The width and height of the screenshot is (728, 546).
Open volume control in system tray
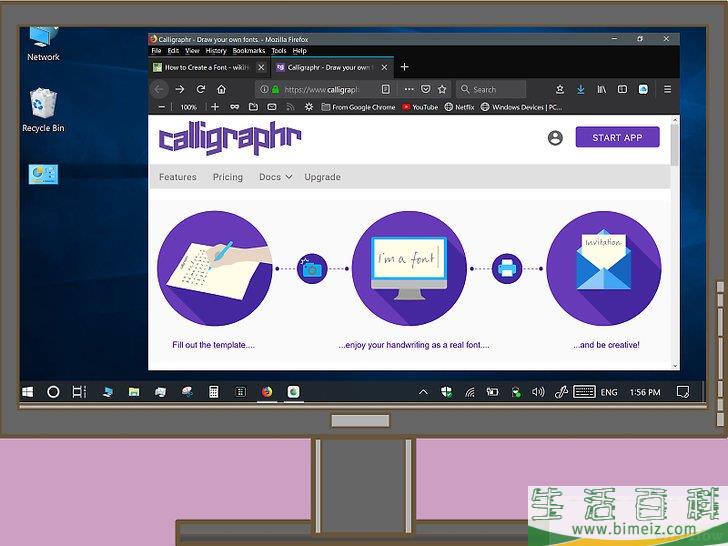pyautogui.click(x=538, y=392)
